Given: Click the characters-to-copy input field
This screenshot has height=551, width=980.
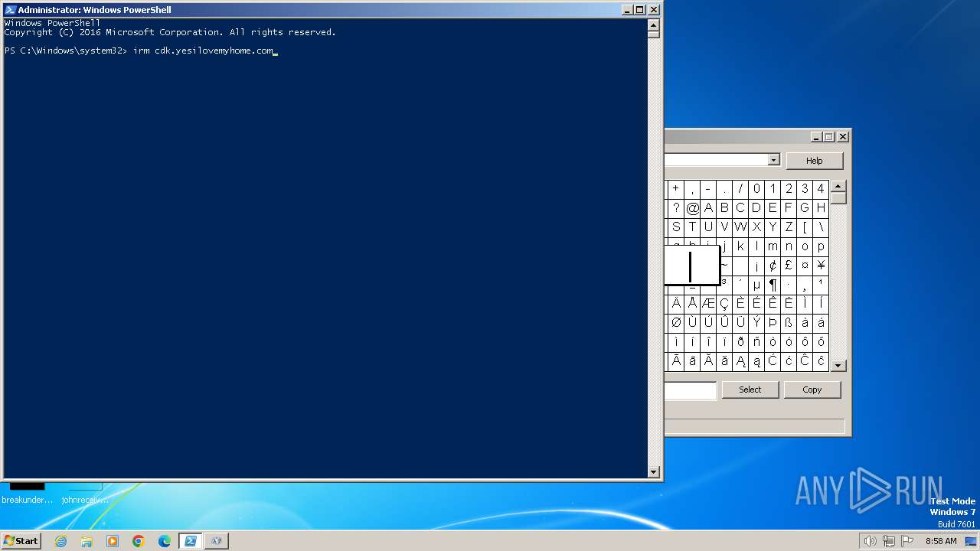Looking at the screenshot, I should tap(691, 391).
